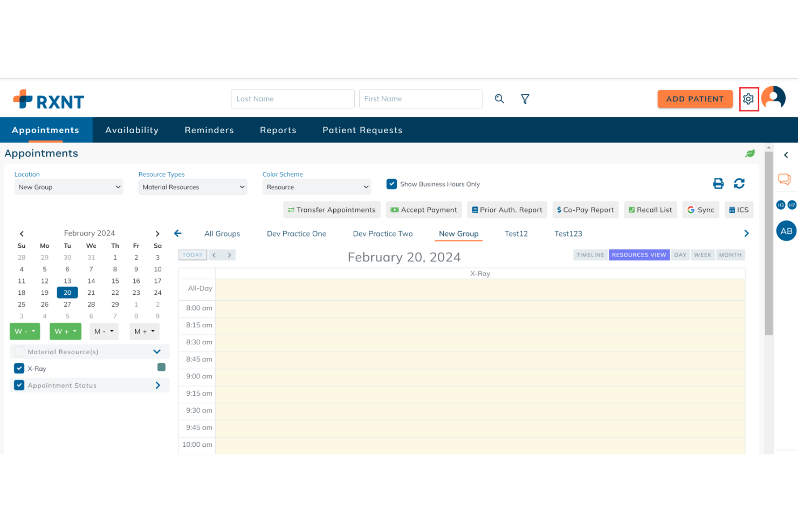The width and height of the screenshot is (798, 532).
Task: Click the vertical page scrollbar
Action: [x=769, y=244]
